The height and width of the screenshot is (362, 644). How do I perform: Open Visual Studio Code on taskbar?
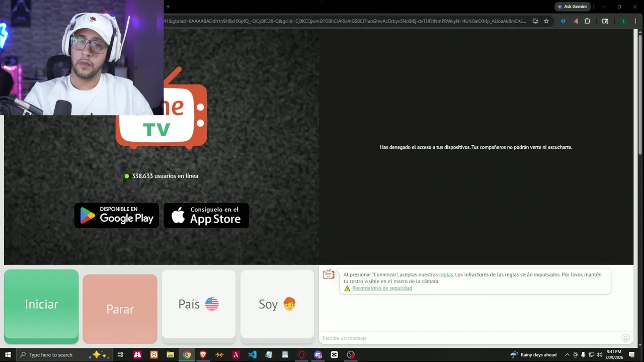pyautogui.click(x=252, y=354)
